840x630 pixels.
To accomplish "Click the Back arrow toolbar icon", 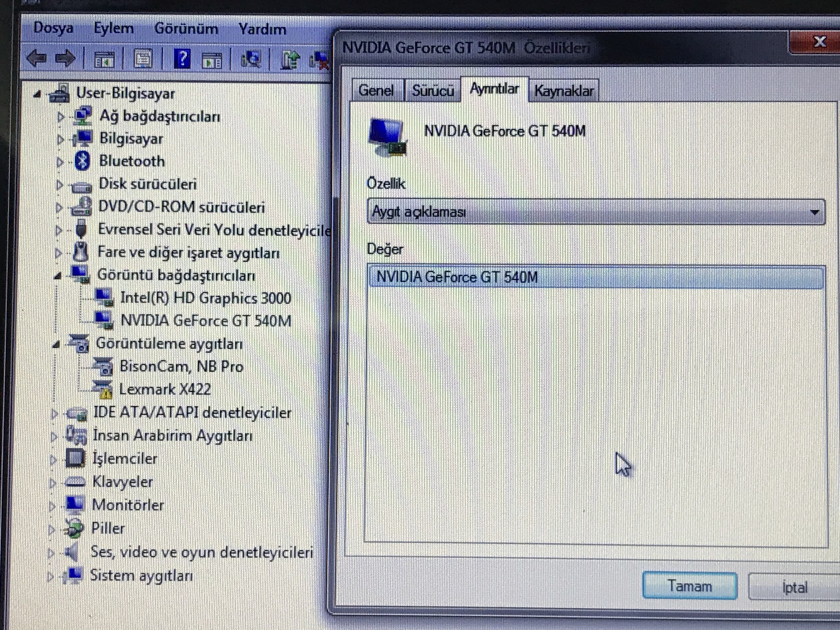I will pos(37,59).
